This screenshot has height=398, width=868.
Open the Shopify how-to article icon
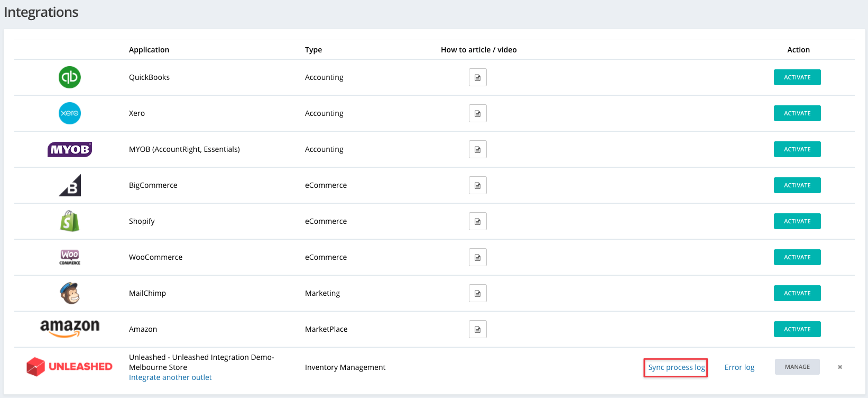tap(477, 221)
